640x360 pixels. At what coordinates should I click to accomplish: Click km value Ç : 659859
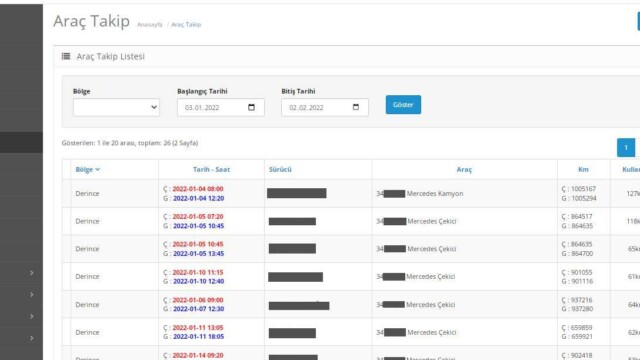point(577,328)
